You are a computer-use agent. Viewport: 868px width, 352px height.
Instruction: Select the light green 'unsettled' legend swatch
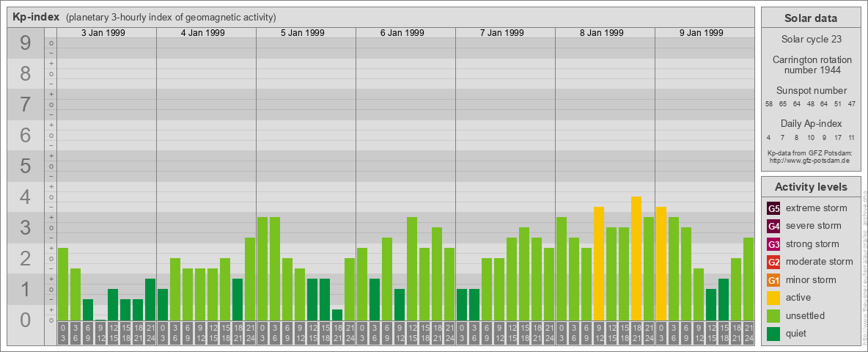[x=773, y=315]
